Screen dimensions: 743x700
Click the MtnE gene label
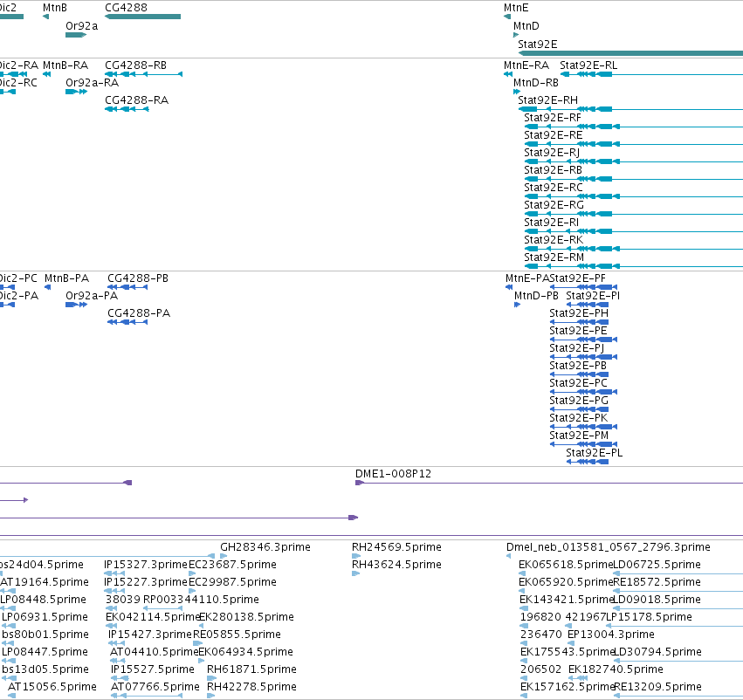point(516,8)
